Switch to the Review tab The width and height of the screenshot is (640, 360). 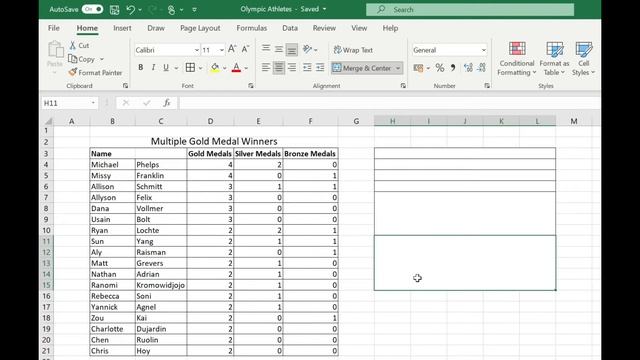coord(324,28)
